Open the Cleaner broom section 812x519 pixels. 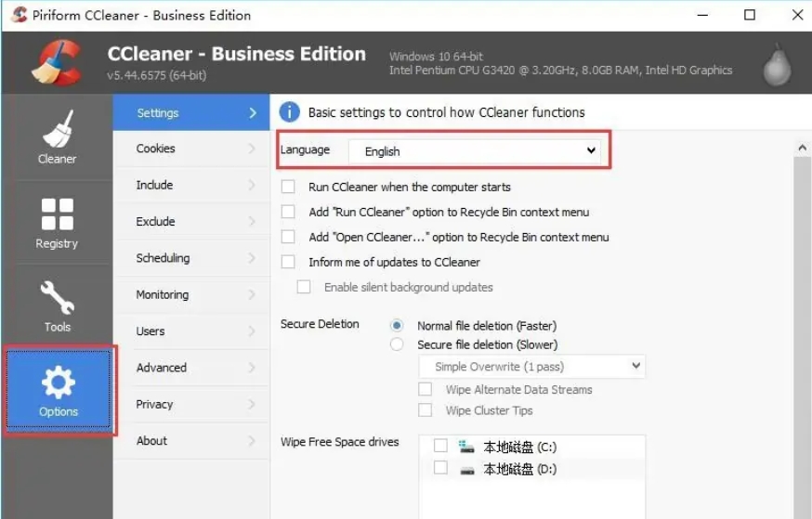[57, 138]
